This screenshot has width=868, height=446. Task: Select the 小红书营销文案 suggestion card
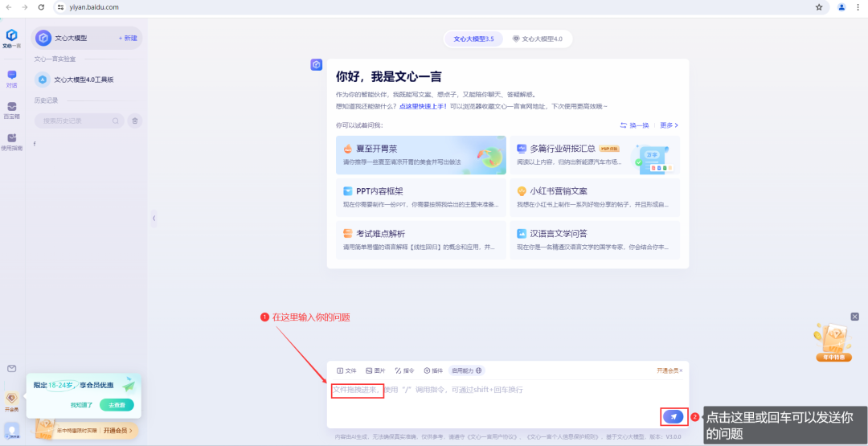click(595, 198)
